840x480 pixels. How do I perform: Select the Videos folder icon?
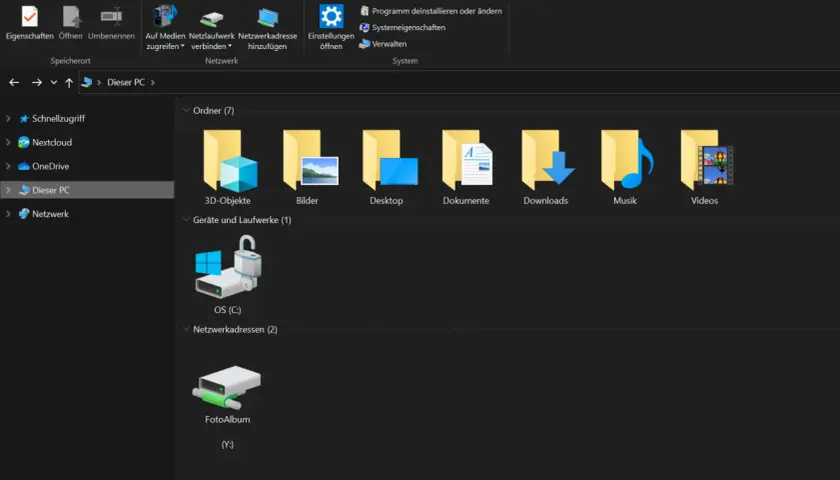tap(706, 160)
